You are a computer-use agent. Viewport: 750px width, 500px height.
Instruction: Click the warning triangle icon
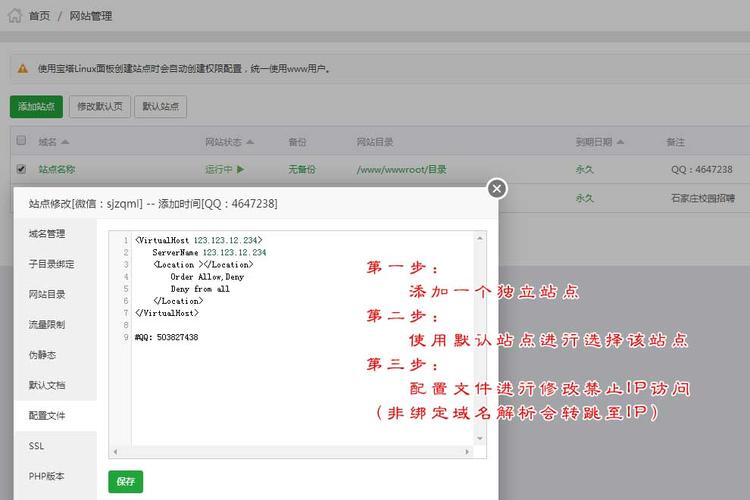pyautogui.click(x=22, y=69)
